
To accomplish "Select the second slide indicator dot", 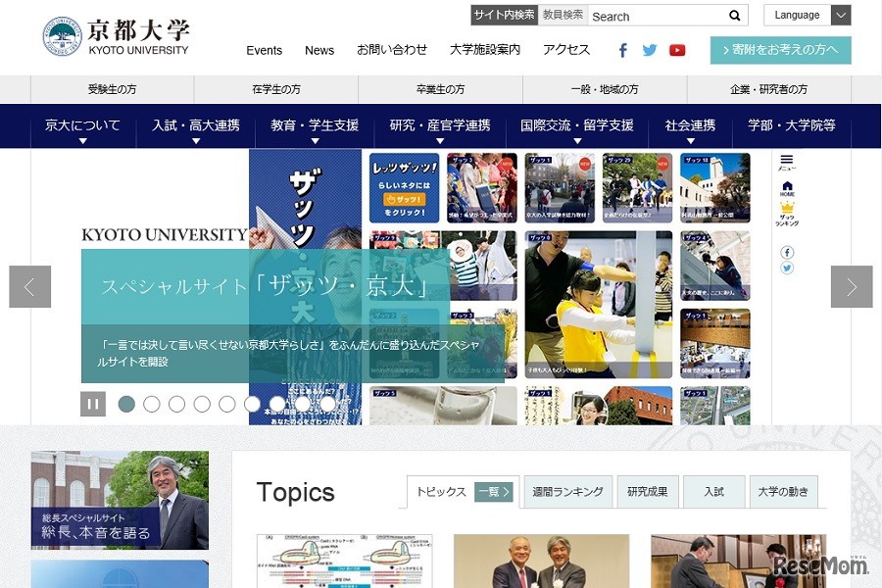I will coord(151,404).
